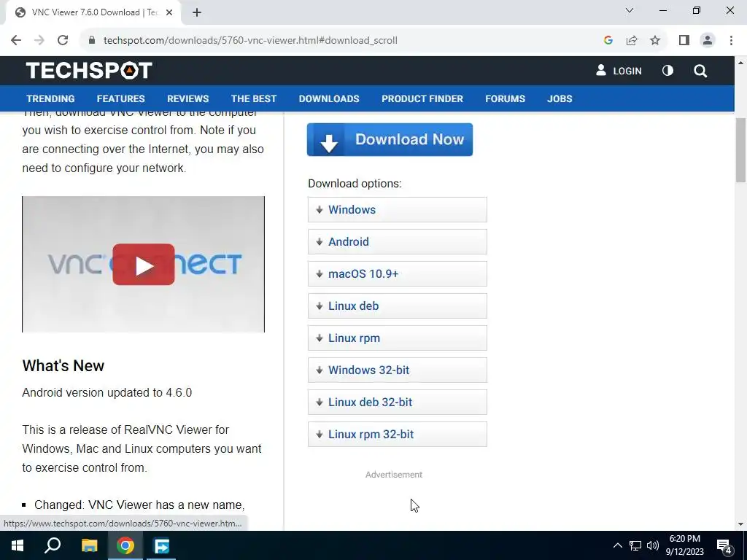The image size is (747, 560).
Task: Share this page via share icon
Action: (632, 40)
